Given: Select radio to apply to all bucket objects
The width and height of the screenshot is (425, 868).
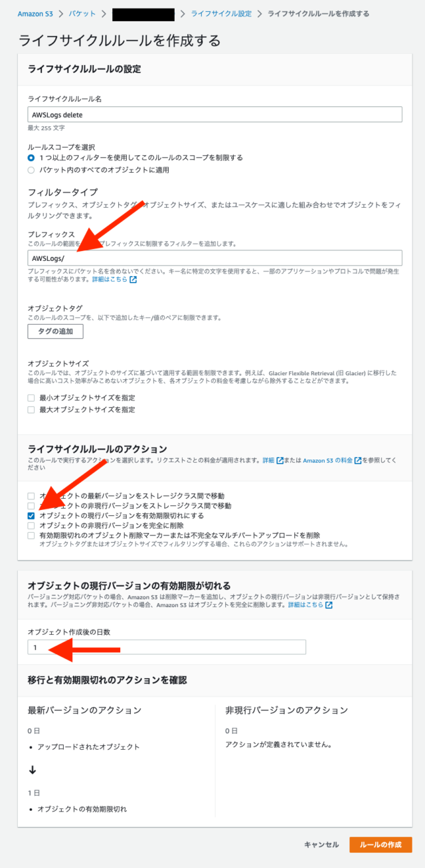Looking at the screenshot, I should [x=31, y=170].
